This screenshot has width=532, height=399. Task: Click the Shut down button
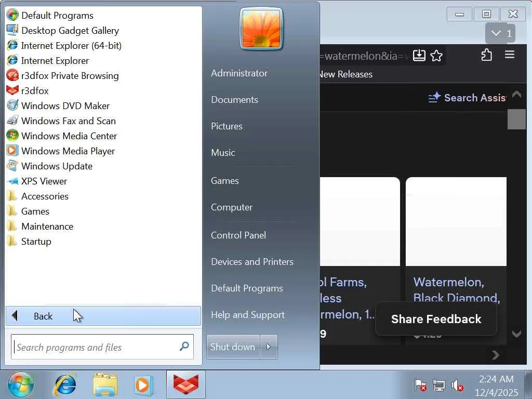(x=233, y=347)
